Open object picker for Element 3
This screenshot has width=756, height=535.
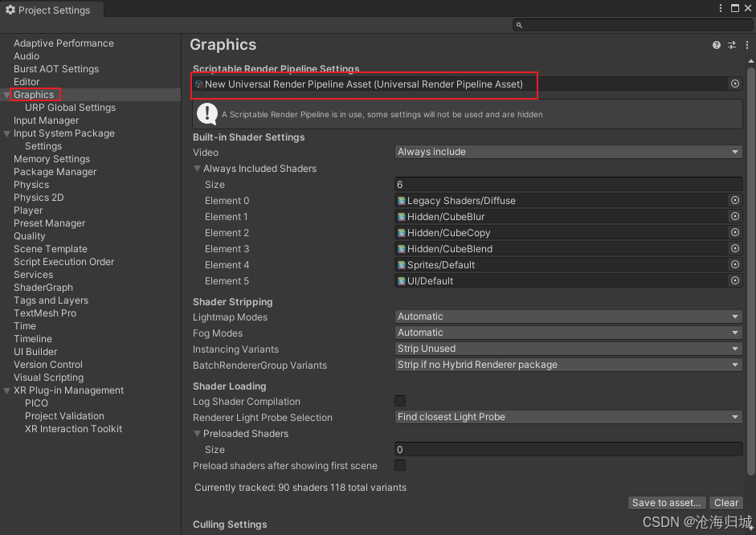point(735,248)
